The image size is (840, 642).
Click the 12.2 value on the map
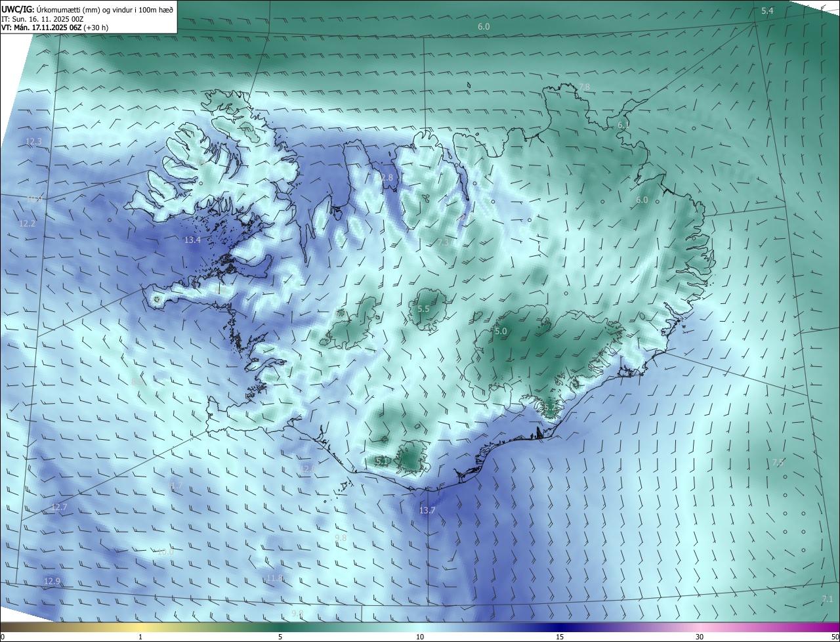27,223
